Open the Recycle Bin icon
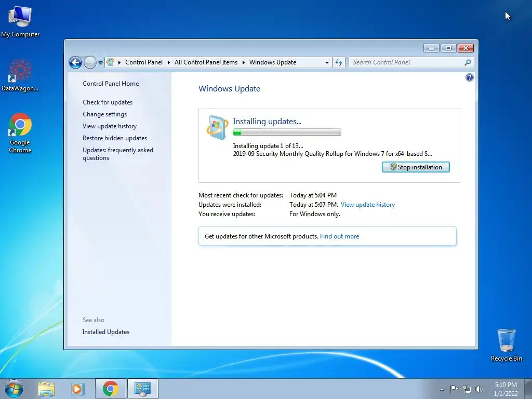532x399 pixels. [x=506, y=345]
